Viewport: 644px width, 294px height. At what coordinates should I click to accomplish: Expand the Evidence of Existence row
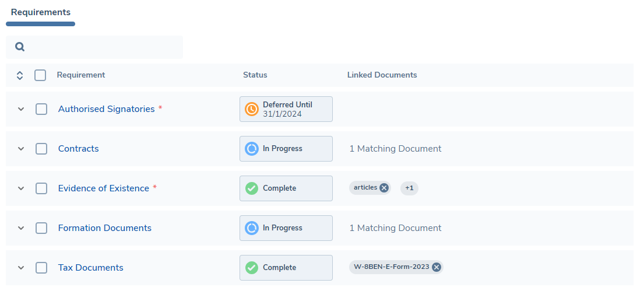(x=21, y=188)
